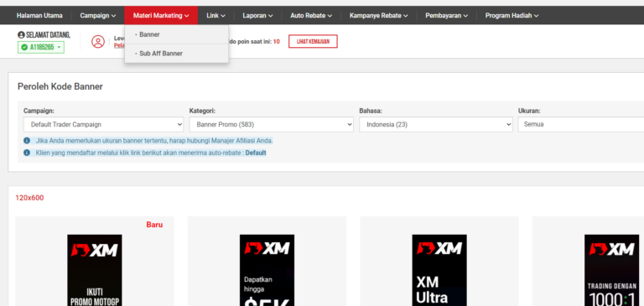This screenshot has height=306, width=644.
Task: Click the info icon beside auto-rebate notice
Action: pyautogui.click(x=27, y=153)
